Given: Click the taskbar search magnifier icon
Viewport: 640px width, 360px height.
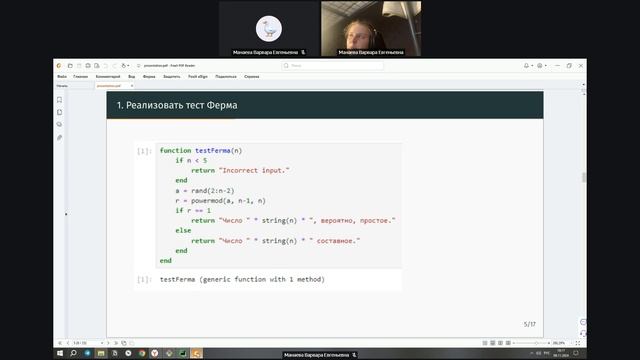Looking at the screenshot, I should tap(73, 353).
